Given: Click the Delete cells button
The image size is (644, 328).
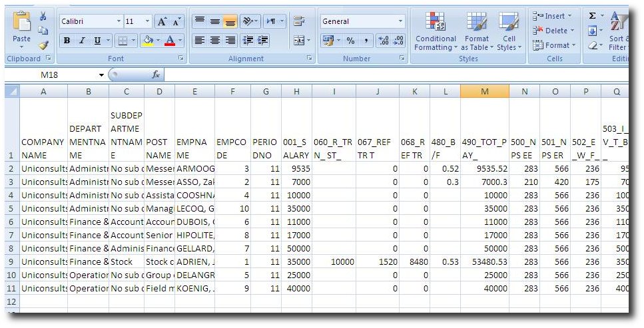Looking at the screenshot, I should click(x=551, y=31).
